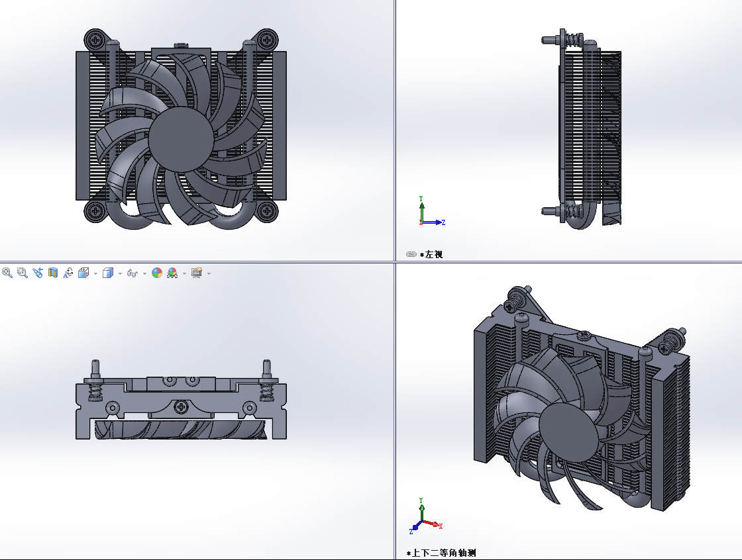Click the Previous View icon
This screenshot has height=560, width=742.
(x=37, y=273)
